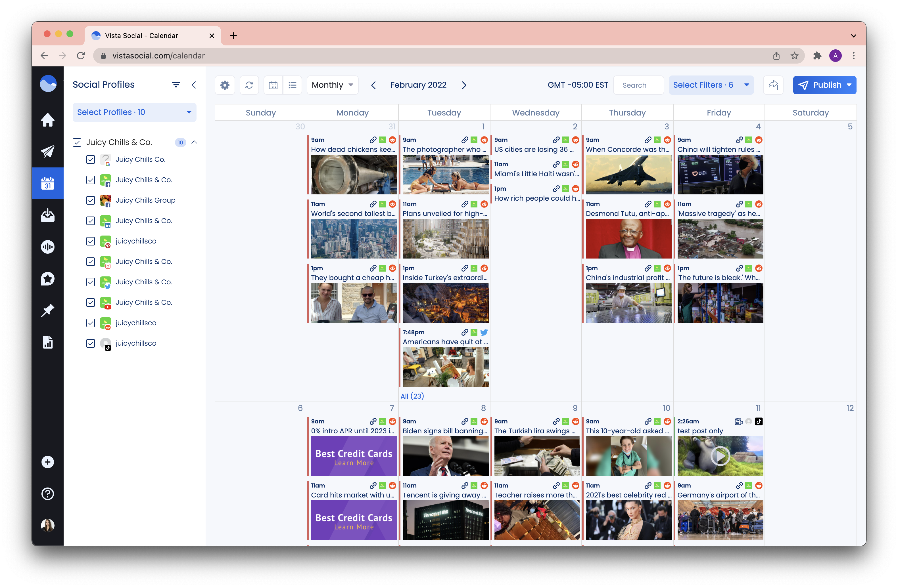Uncheck Juicy Chills Co. Google profile checkbox
This screenshot has height=588, width=898.
click(x=91, y=159)
